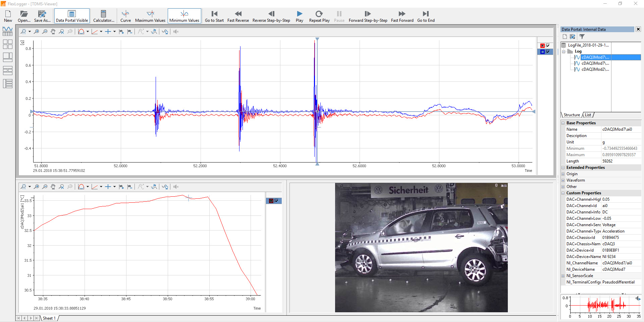644x322 pixels.
Task: Expand the Origin properties section
Action: point(563,174)
